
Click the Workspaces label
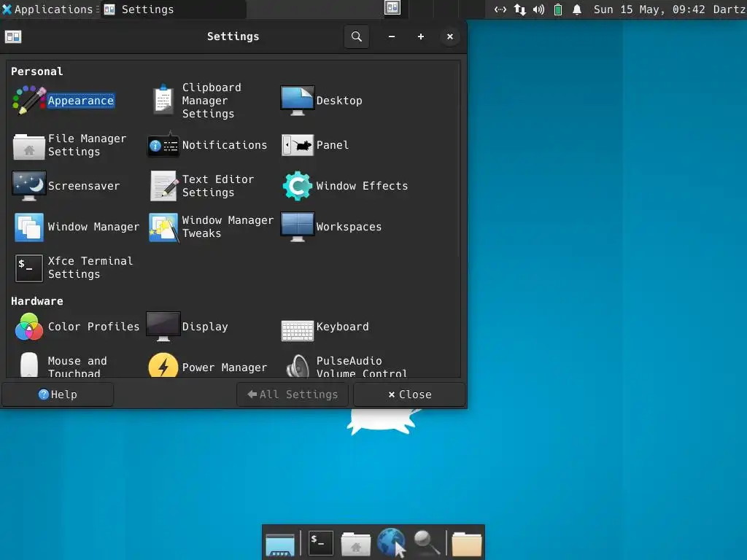tap(349, 227)
